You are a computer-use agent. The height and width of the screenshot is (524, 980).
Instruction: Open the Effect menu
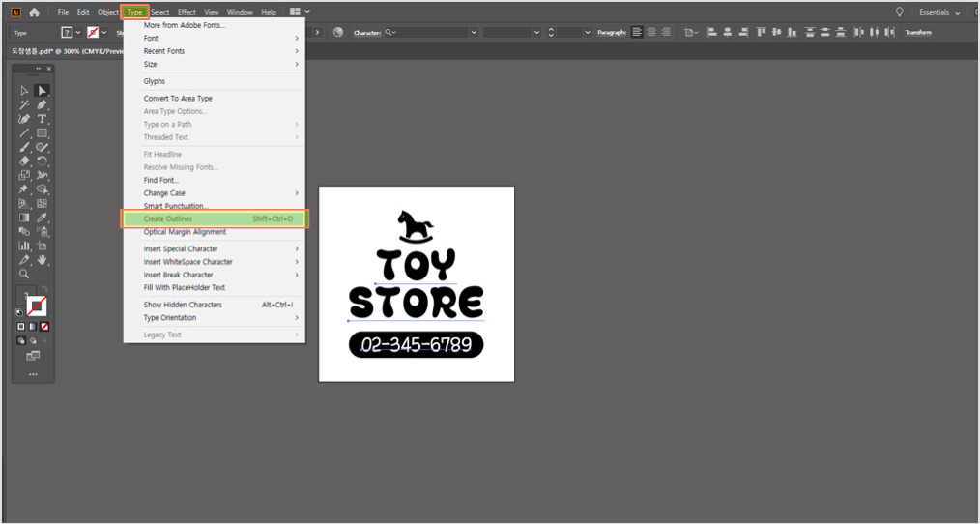tap(187, 12)
